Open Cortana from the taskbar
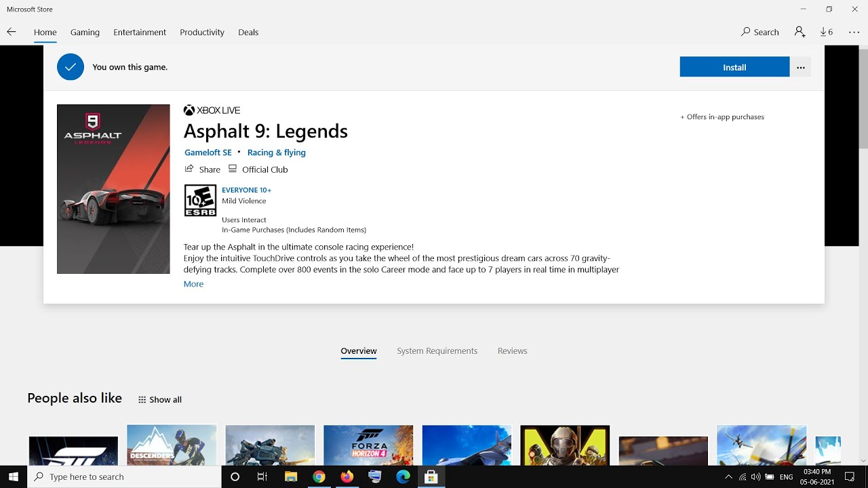Screen dimensions: 868x488 235,477
